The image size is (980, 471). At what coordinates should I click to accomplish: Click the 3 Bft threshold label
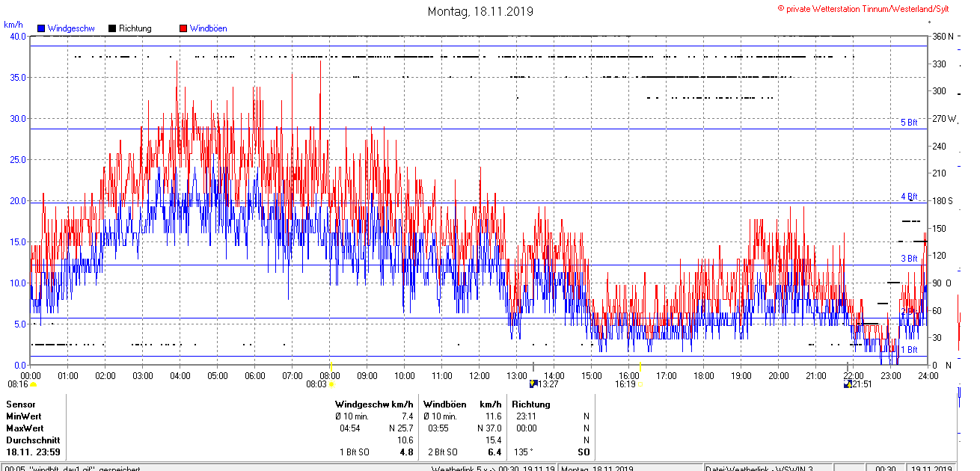pos(908,259)
